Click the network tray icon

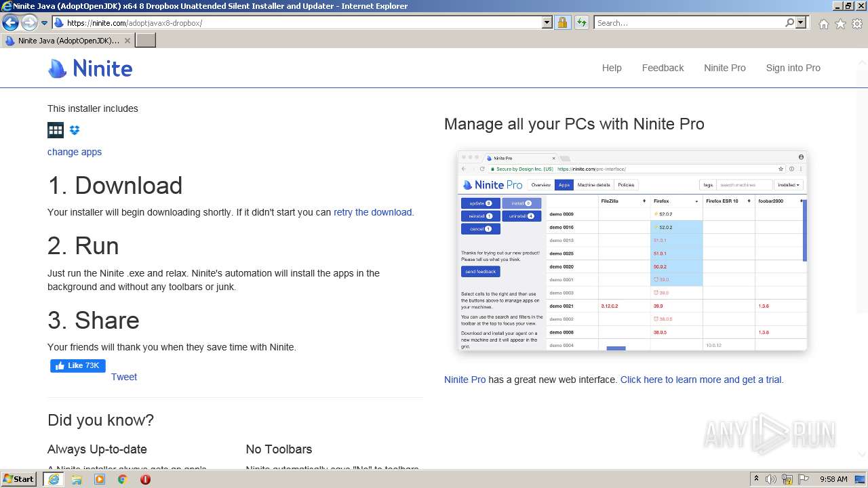[787, 479]
